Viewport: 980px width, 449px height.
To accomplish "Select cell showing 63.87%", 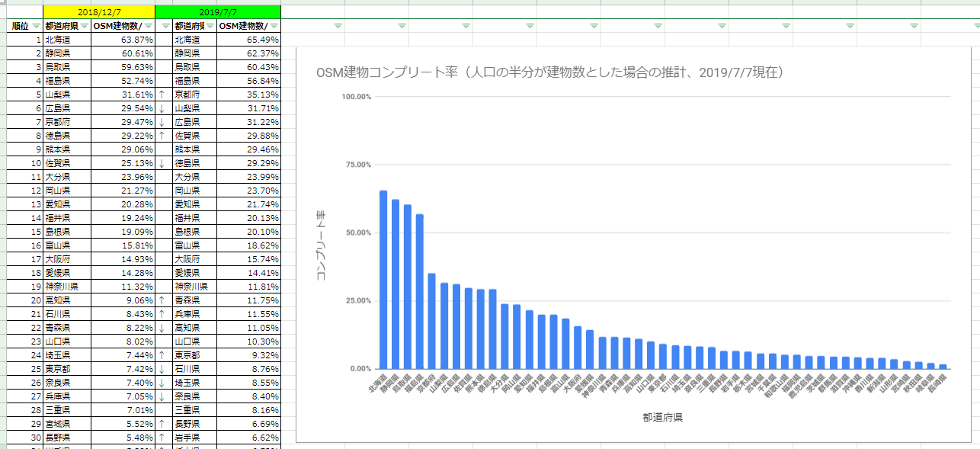I will click(x=122, y=40).
